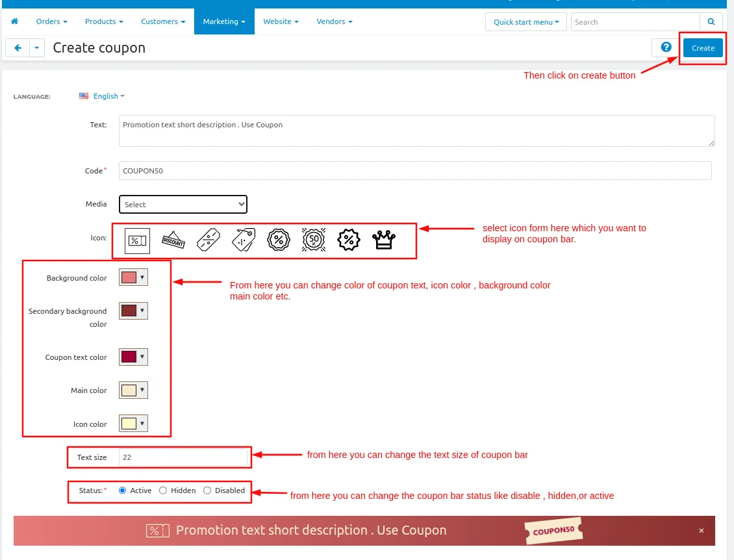Open the Marketing menu
This screenshot has height=560, width=734.
click(x=224, y=21)
